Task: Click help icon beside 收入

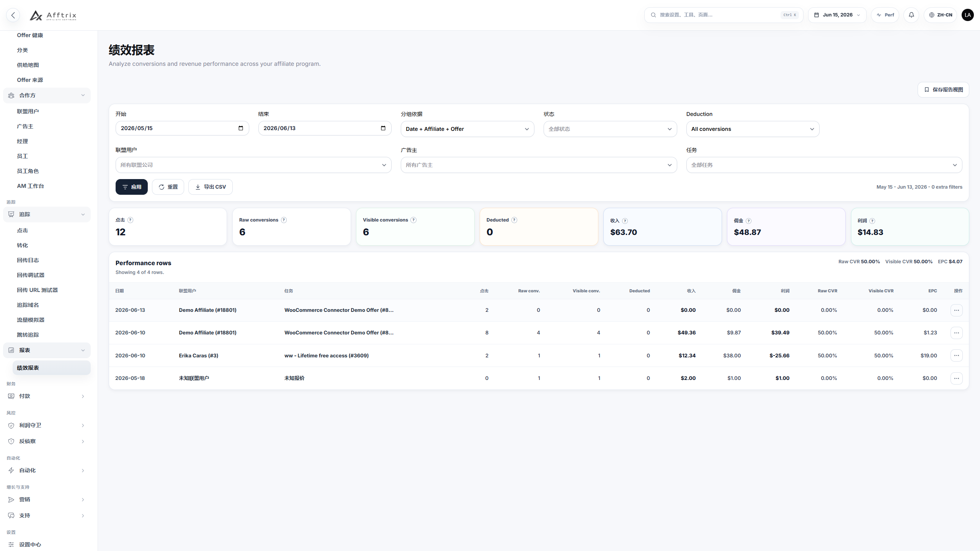Action: pos(625,221)
